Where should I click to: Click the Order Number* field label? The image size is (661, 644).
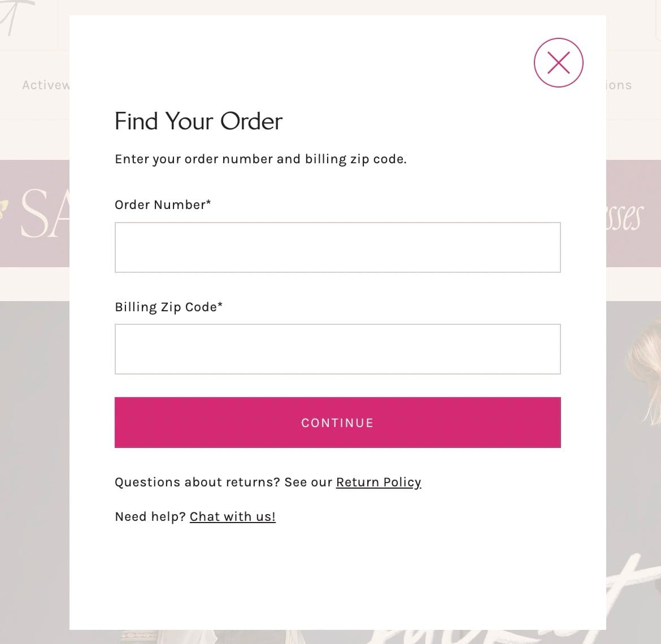[x=162, y=204]
